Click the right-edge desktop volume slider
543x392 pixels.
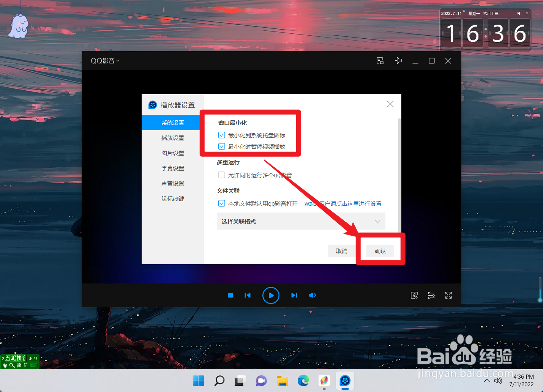pos(540,290)
